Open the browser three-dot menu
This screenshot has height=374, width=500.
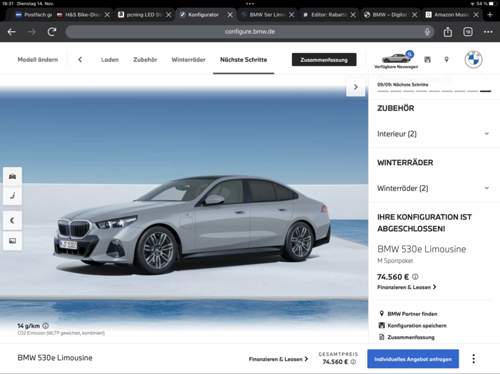[488, 32]
